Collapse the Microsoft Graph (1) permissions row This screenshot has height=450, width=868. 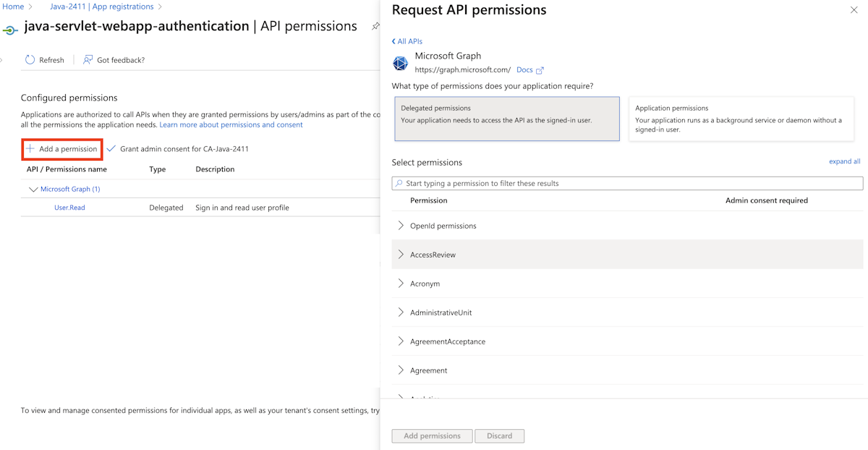(33, 190)
